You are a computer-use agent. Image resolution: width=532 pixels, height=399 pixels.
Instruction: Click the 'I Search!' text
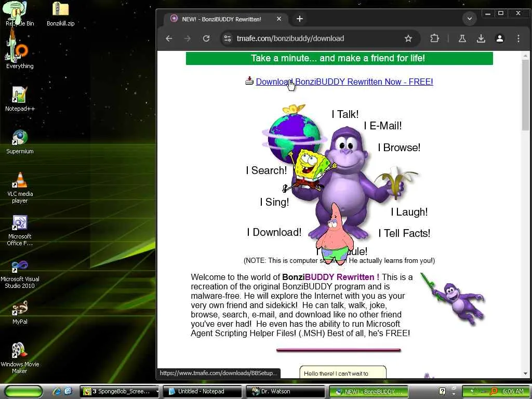click(267, 170)
